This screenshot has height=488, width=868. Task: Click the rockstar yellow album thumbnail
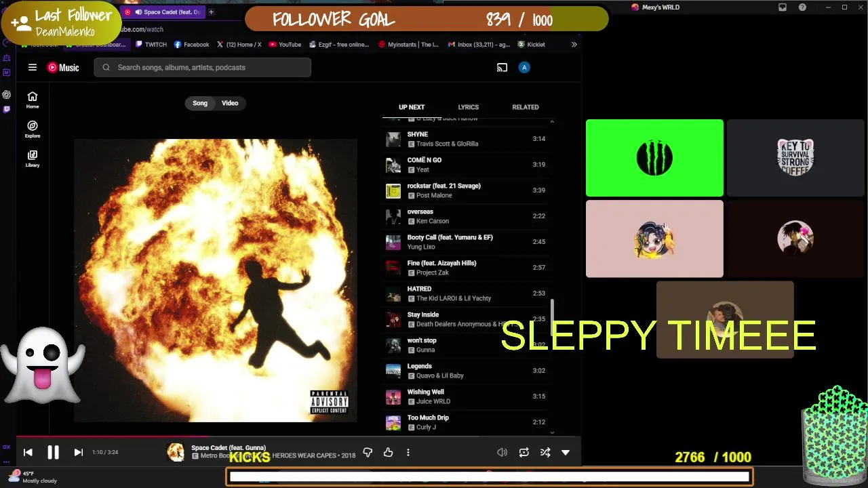point(393,190)
